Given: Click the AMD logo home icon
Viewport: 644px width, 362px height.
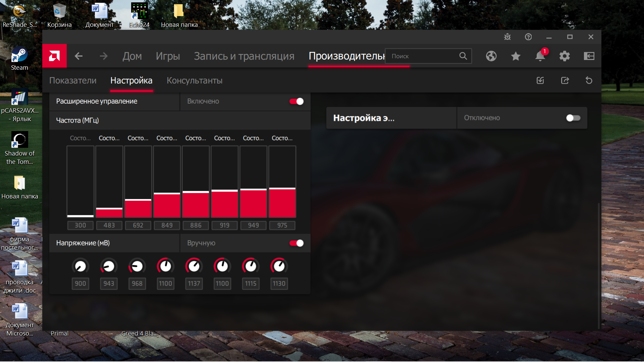Looking at the screenshot, I should pyautogui.click(x=54, y=56).
